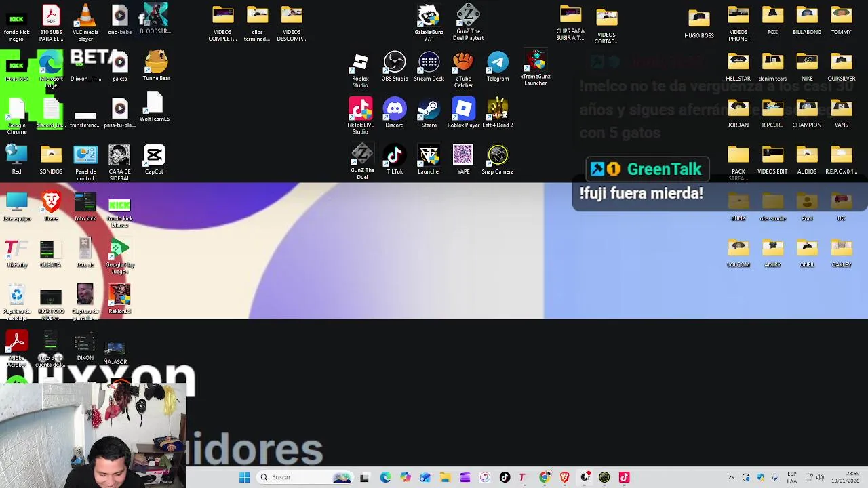This screenshot has width=868, height=488.
Task: Open Copilot from the taskbar
Action: (405, 477)
